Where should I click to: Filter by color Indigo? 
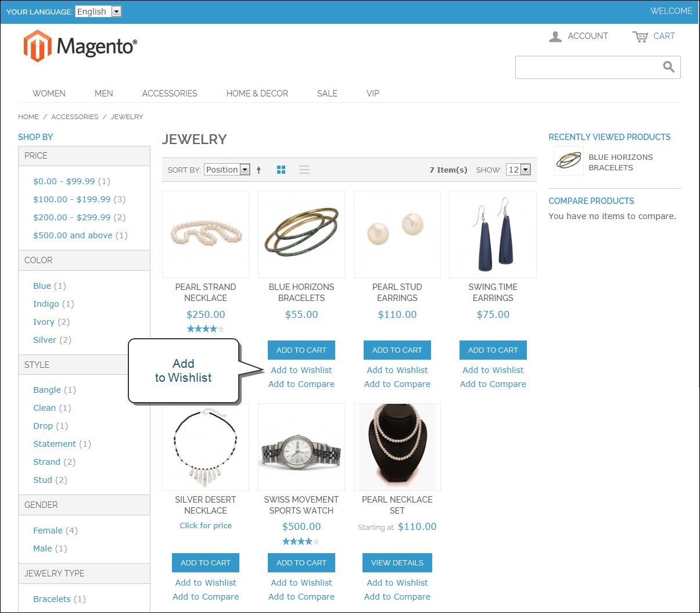46,304
